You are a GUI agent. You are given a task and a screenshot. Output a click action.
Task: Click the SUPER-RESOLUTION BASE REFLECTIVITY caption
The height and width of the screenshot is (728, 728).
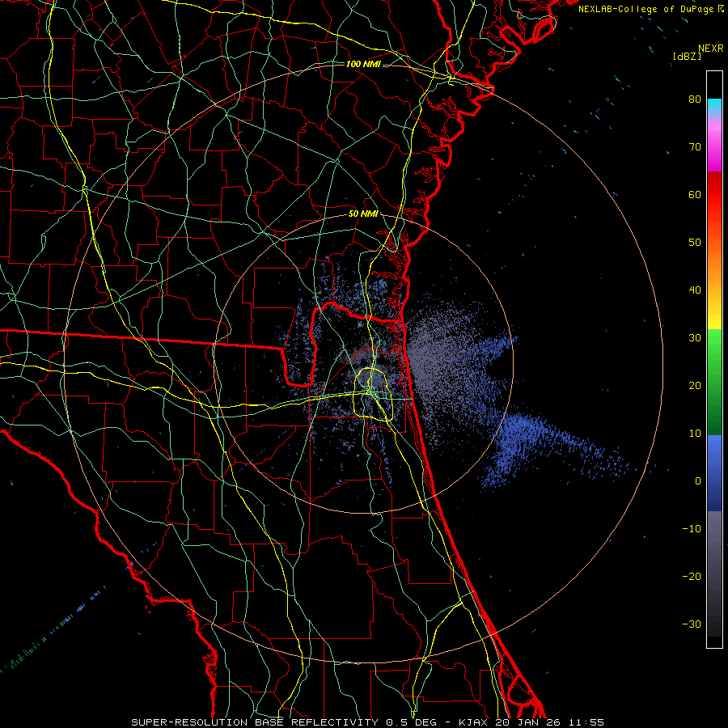click(x=255, y=722)
